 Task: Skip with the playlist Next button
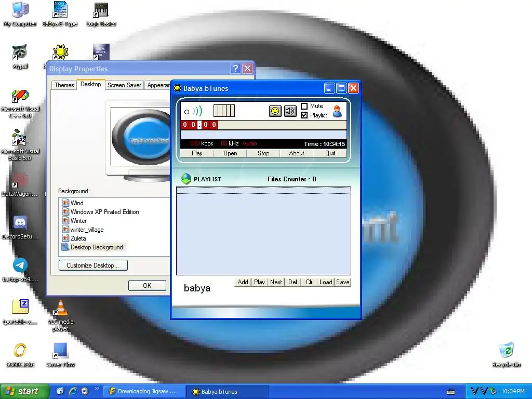click(276, 282)
